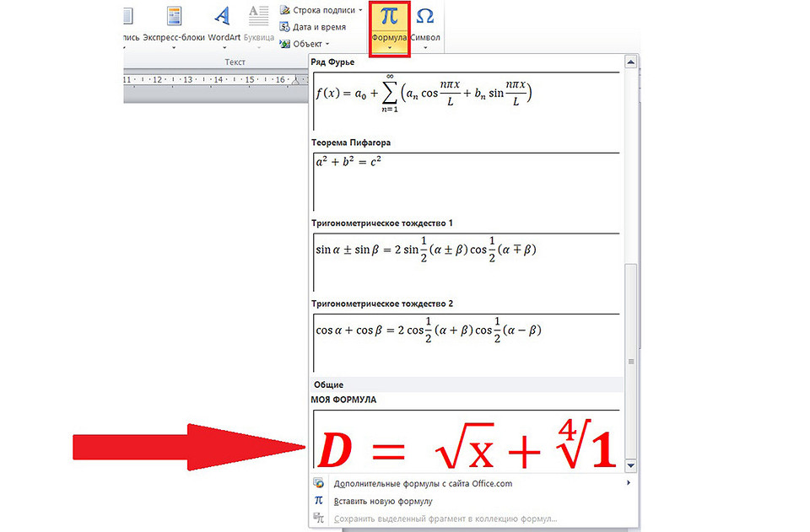This screenshot has height=532, width=810.
Task: Click the Дата и время icon
Action: pos(284,27)
